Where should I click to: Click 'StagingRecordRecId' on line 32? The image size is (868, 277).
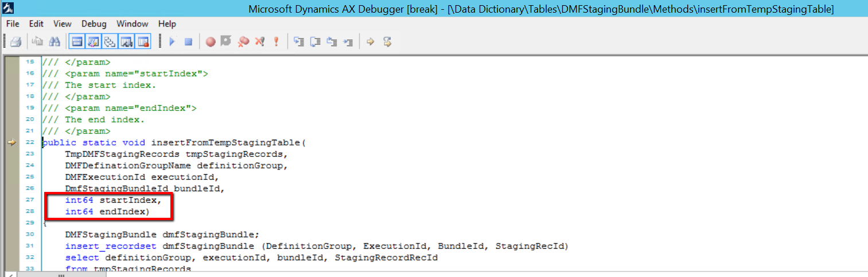[386, 257]
